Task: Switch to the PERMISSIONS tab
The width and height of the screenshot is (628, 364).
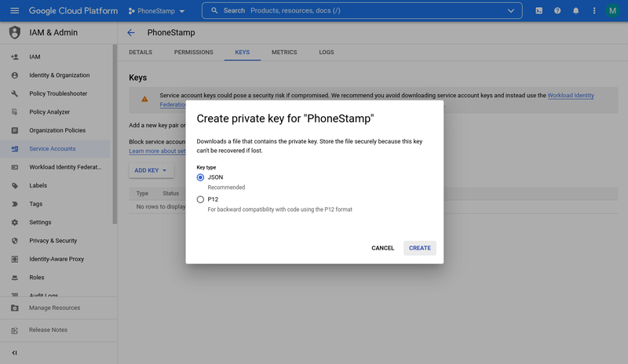Action: tap(193, 53)
